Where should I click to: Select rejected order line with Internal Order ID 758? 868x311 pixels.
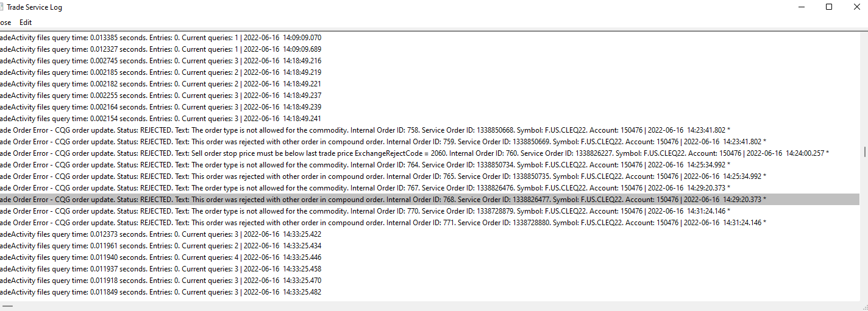[x=305, y=130]
